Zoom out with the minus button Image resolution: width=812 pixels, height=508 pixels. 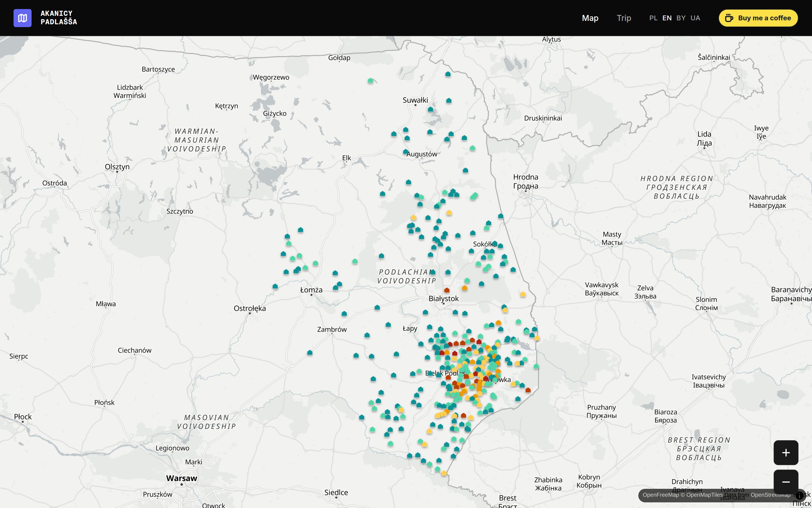click(x=786, y=482)
